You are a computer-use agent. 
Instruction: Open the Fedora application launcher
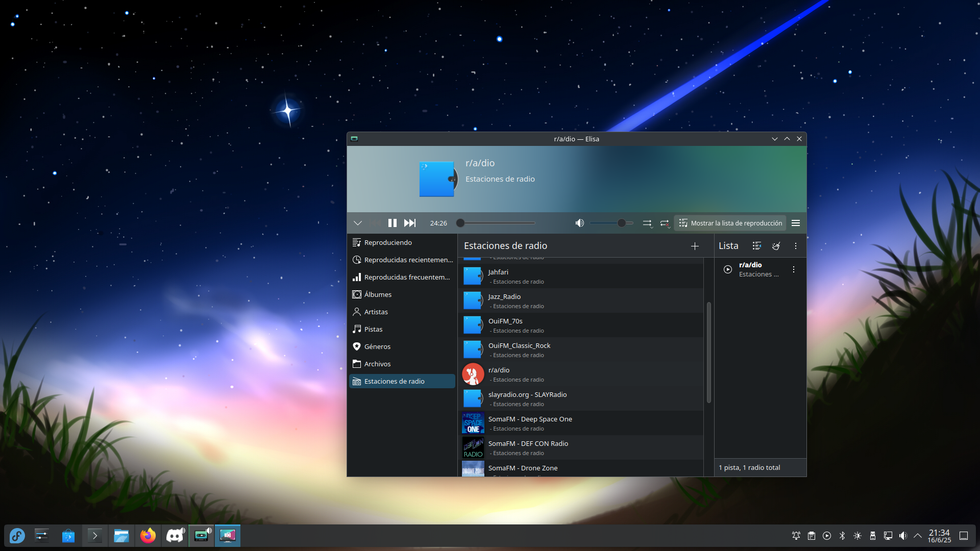(17, 536)
